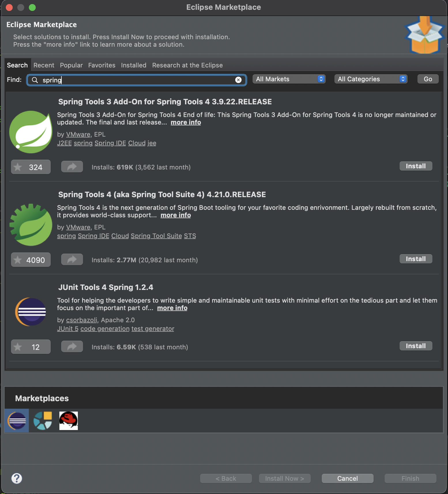The image size is (448, 494).
Task: Select the teal and yellow marketplace icon
Action: pyautogui.click(x=43, y=421)
